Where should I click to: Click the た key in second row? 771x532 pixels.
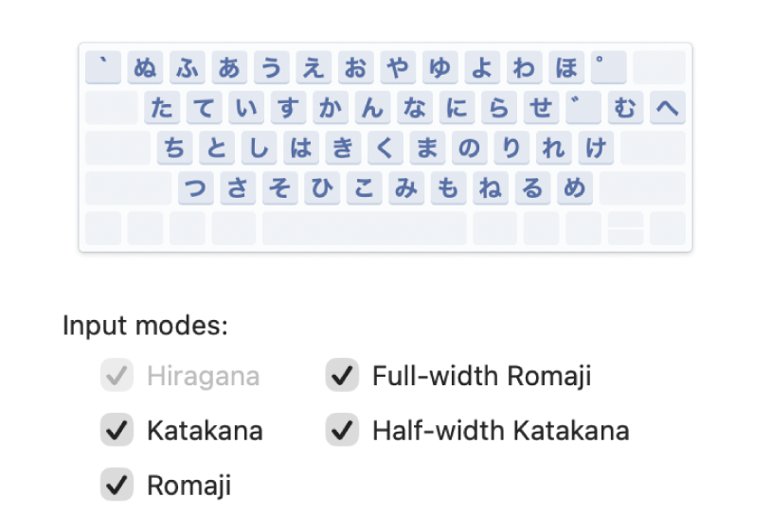(163, 109)
